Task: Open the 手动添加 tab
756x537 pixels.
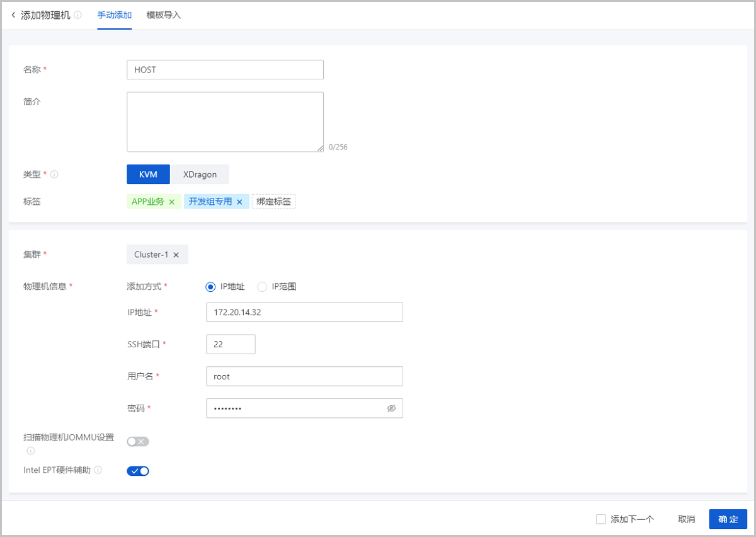Action: coord(115,15)
